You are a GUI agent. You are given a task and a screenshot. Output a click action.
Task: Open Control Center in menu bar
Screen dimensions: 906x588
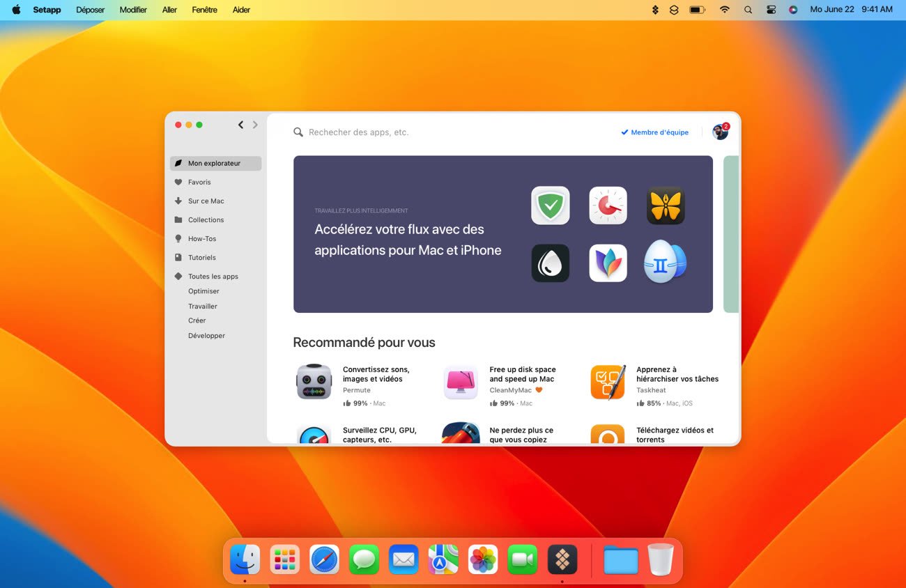tap(771, 10)
